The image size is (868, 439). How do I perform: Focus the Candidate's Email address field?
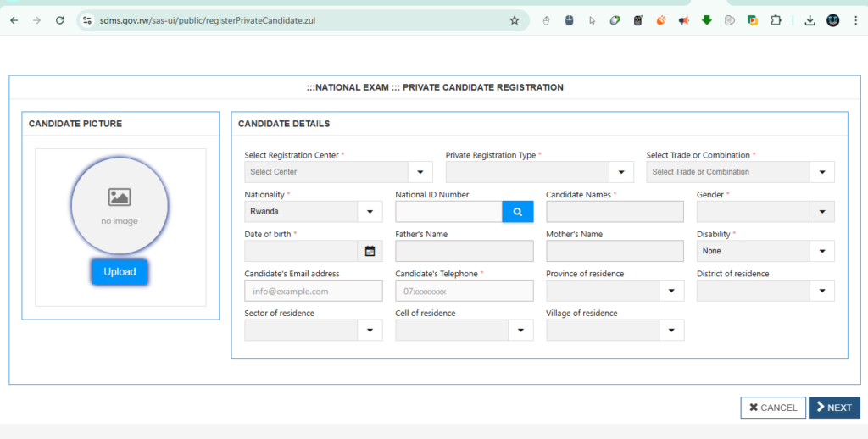tap(313, 291)
